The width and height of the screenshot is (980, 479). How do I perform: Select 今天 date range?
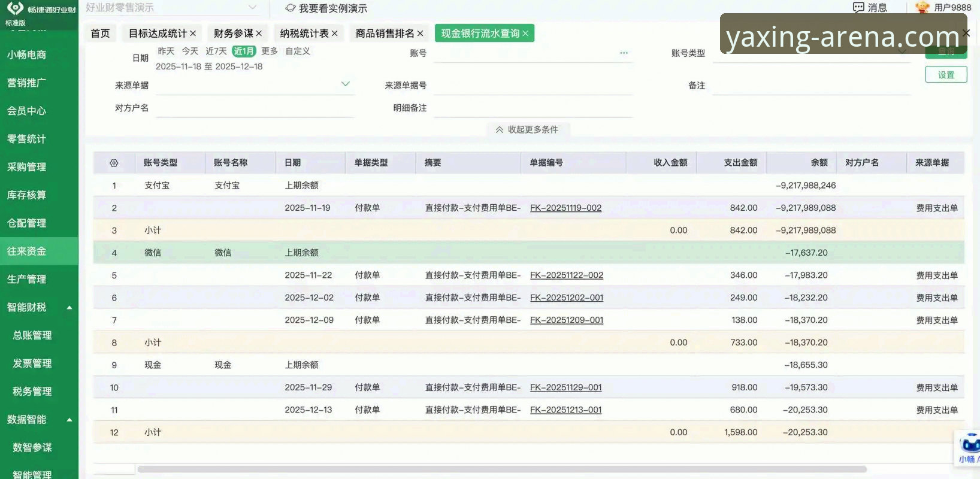click(190, 51)
